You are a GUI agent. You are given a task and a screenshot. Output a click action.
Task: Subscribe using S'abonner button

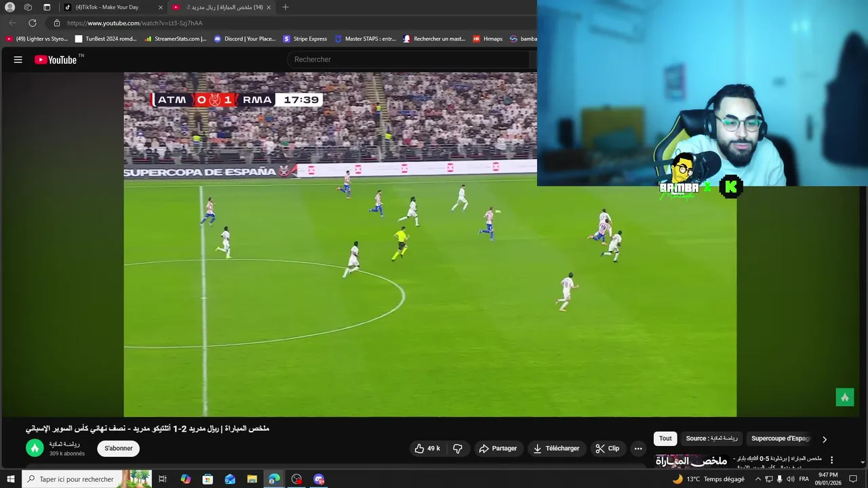tap(119, 449)
